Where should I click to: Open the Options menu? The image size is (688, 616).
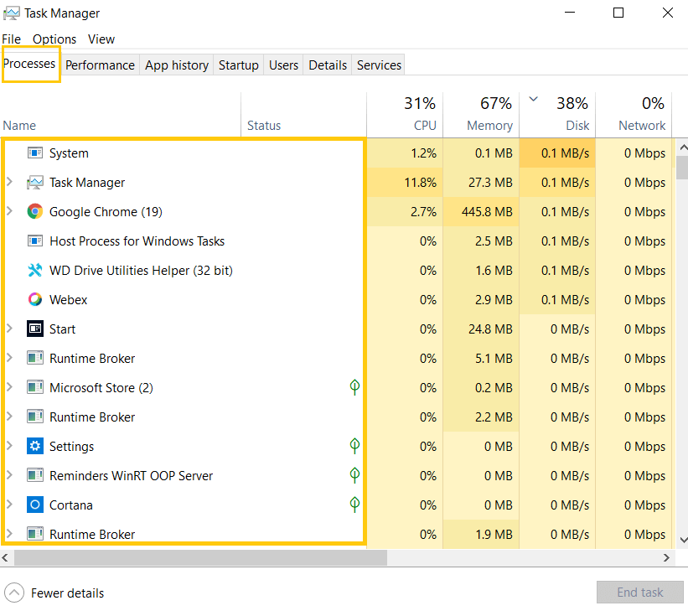click(x=54, y=39)
